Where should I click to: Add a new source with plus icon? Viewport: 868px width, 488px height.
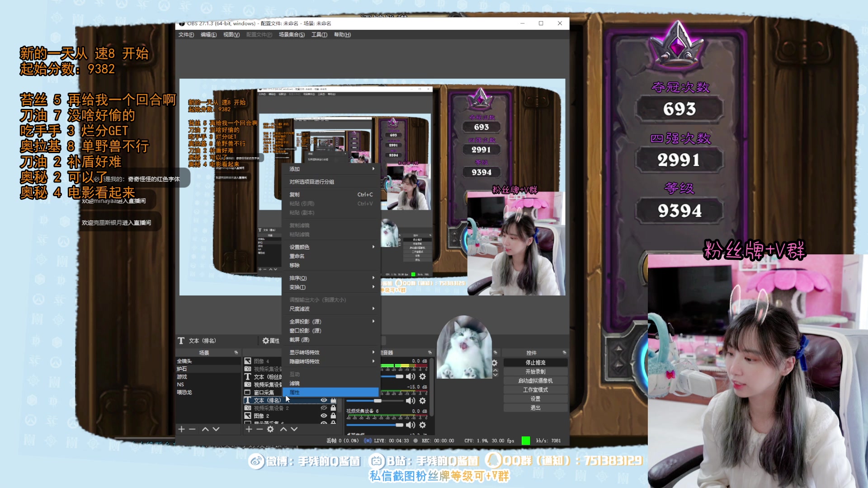(249, 429)
